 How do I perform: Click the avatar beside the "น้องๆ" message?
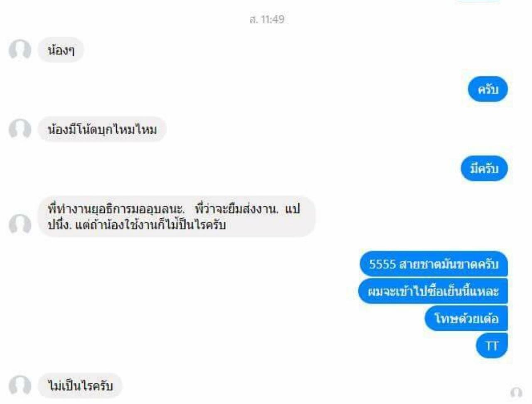(x=20, y=51)
